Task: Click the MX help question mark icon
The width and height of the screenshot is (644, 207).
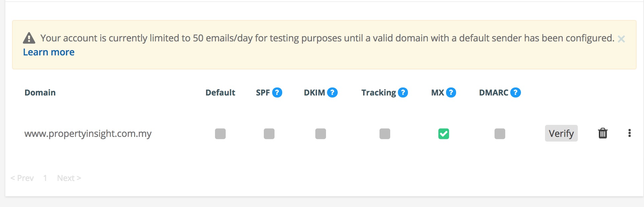Action: click(451, 92)
